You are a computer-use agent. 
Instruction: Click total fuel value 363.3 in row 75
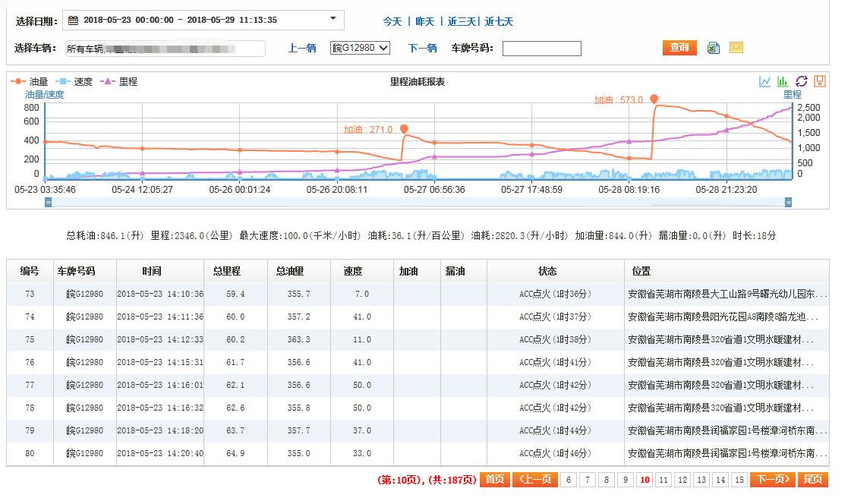(298, 339)
